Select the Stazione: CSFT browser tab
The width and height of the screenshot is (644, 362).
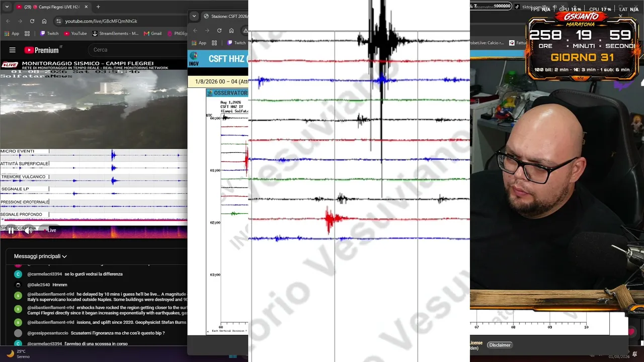pyautogui.click(x=224, y=16)
